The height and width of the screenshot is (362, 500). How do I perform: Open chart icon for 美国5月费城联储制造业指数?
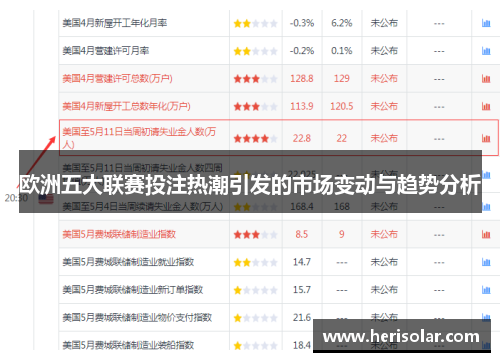point(486,234)
